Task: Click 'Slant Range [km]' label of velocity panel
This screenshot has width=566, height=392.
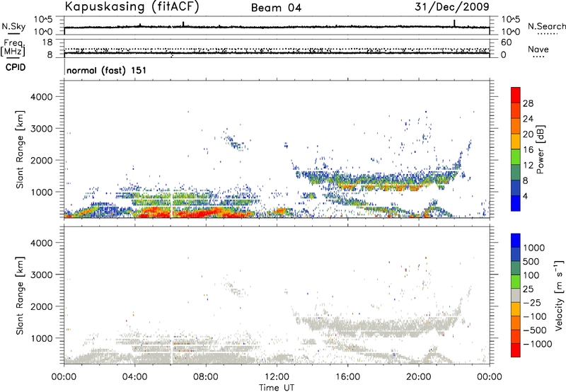Action: pos(20,295)
